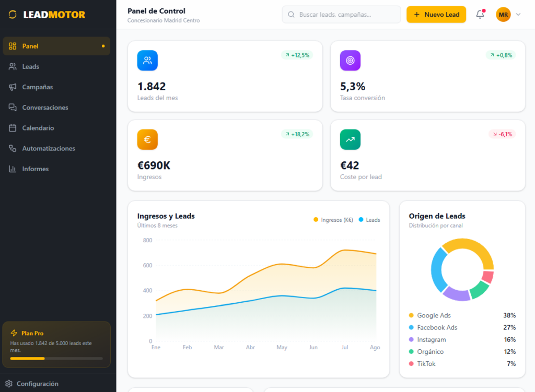This screenshot has width=535, height=392.
Task: Click the green Coste por lead icon
Action: 350,139
